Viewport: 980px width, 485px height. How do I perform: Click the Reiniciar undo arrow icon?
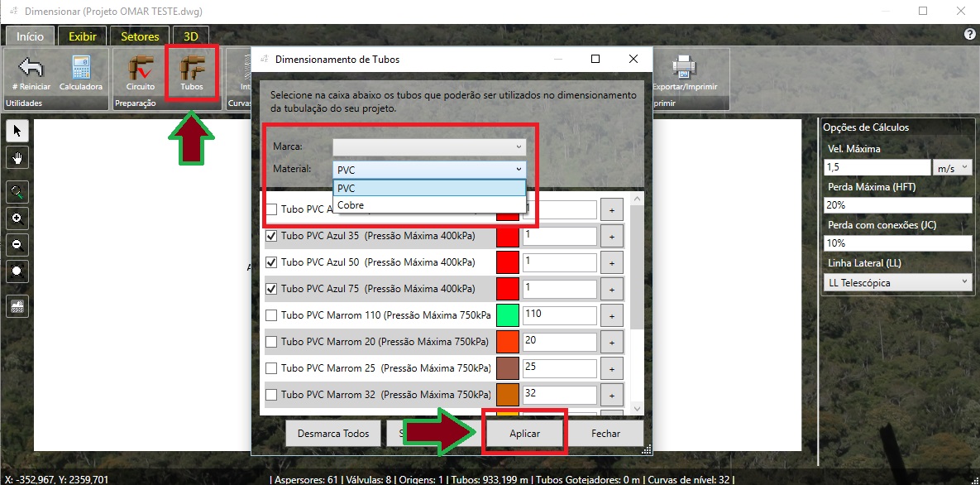[x=31, y=68]
